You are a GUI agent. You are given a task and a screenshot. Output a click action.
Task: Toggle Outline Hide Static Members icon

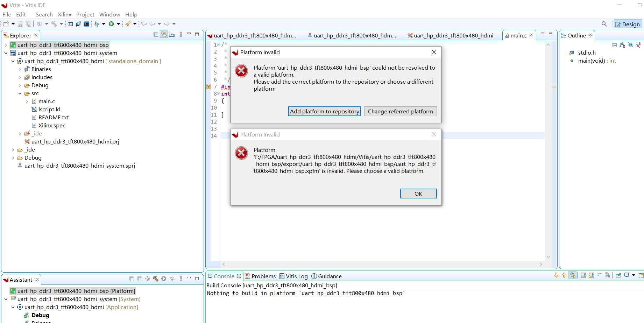pyautogui.click(x=638, y=45)
